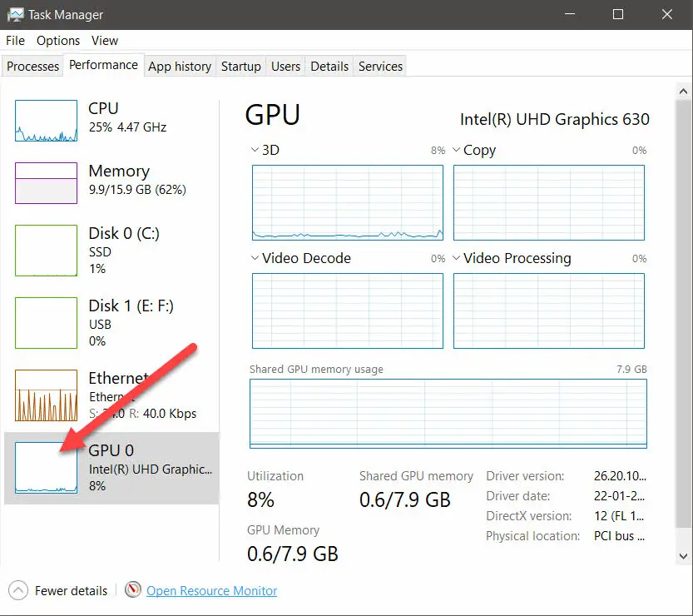
Task: Click the Physical location value 'PCI bus ...'
Action: (619, 536)
